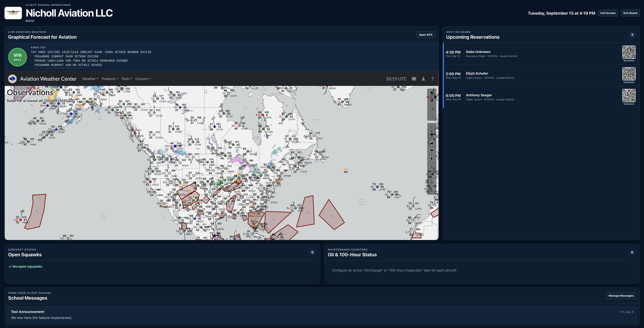Open the Test Announcement message card
This screenshot has width=644, height=328.
[x=322, y=315]
